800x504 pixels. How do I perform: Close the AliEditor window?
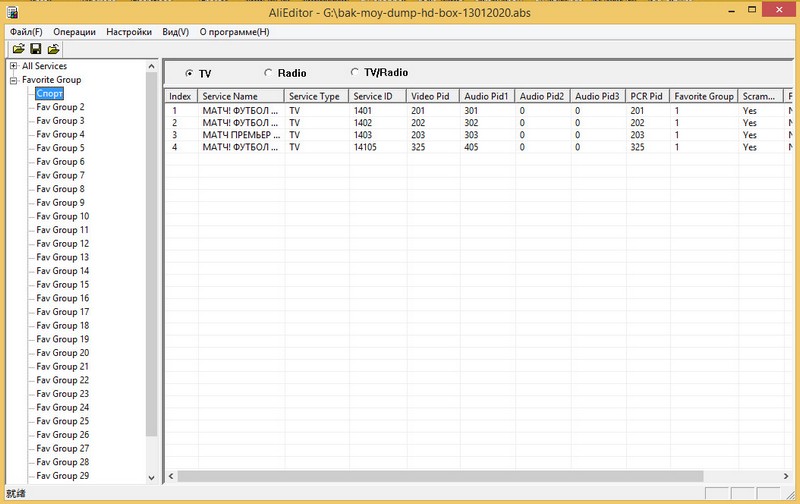[779, 10]
